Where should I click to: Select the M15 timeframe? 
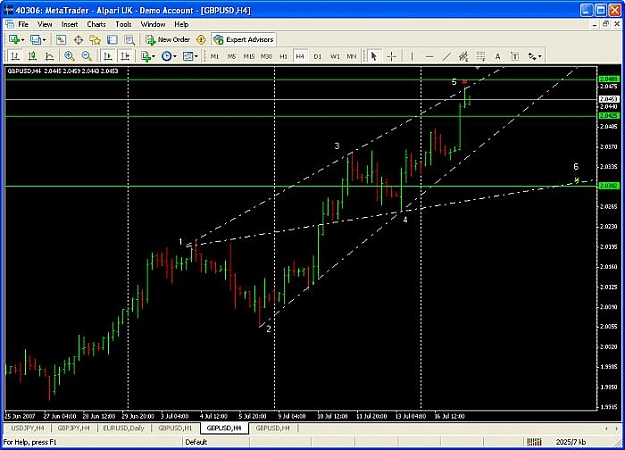[249, 57]
